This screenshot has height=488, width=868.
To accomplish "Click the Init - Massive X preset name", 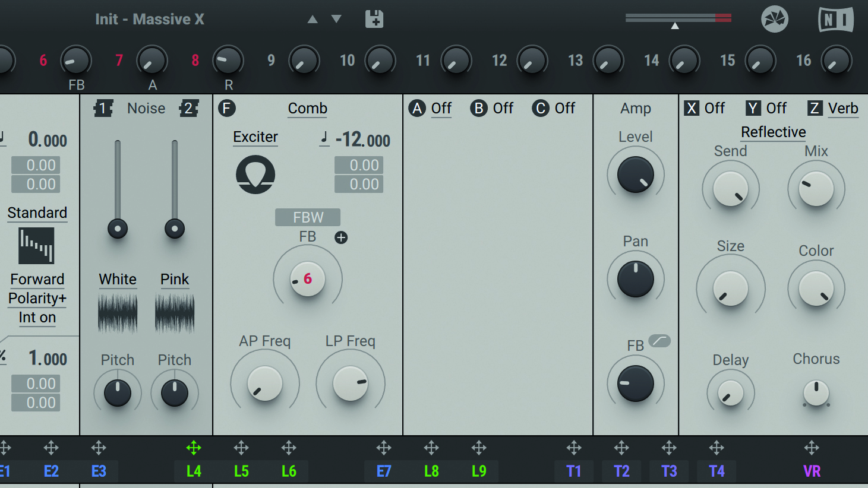I will point(150,19).
